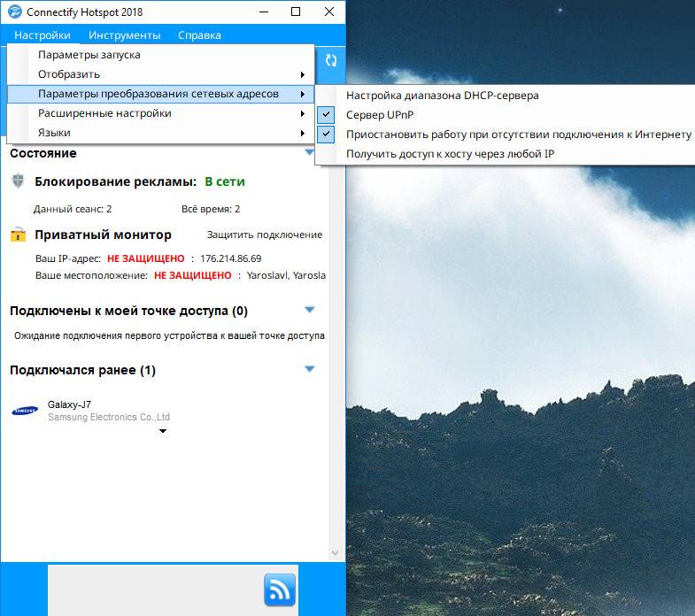The image size is (695, 616).
Task: Collapse the Состояние section arrow
Action: (x=309, y=152)
